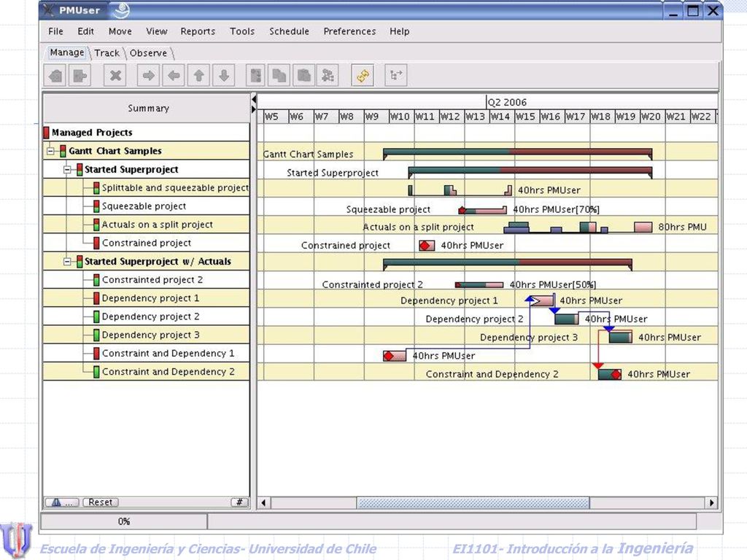Click the X delete icon in the toolbar
Screen dimensions: 747x560
click(115, 75)
